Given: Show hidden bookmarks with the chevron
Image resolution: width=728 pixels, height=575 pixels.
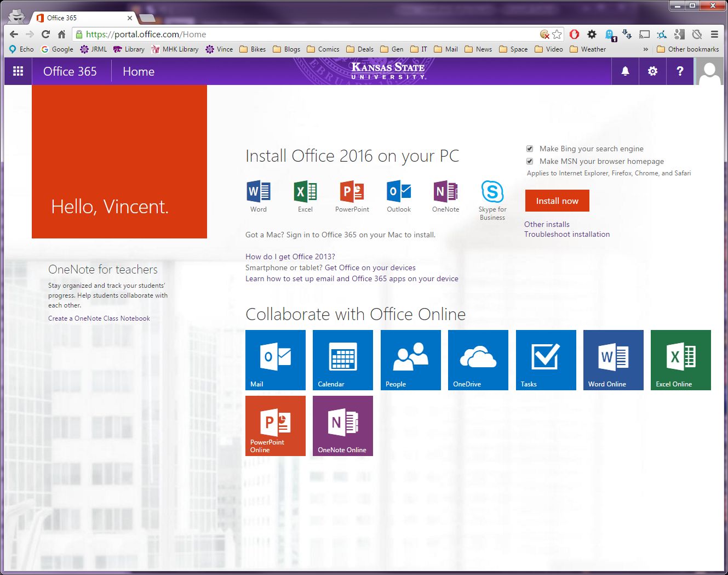Looking at the screenshot, I should point(645,49).
